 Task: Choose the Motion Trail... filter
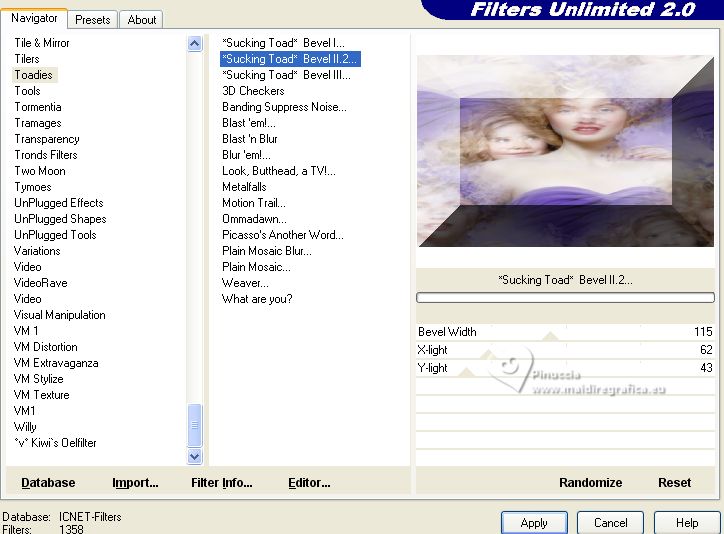253,203
